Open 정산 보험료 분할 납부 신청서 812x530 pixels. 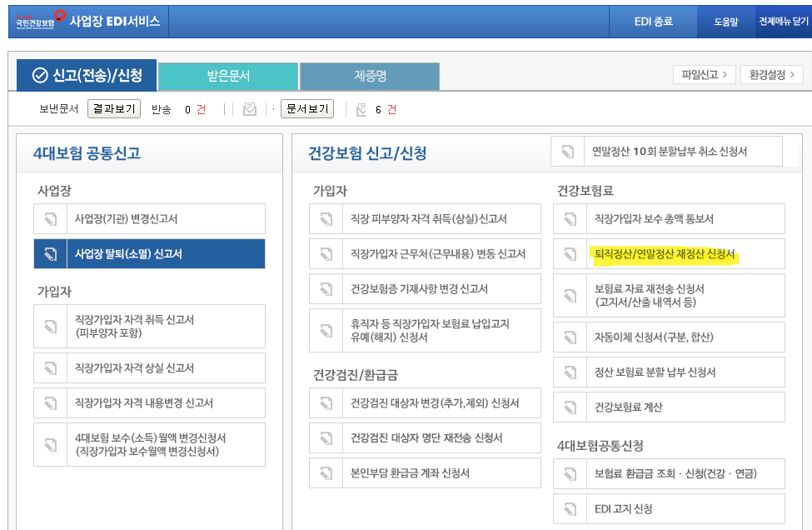pos(669,372)
